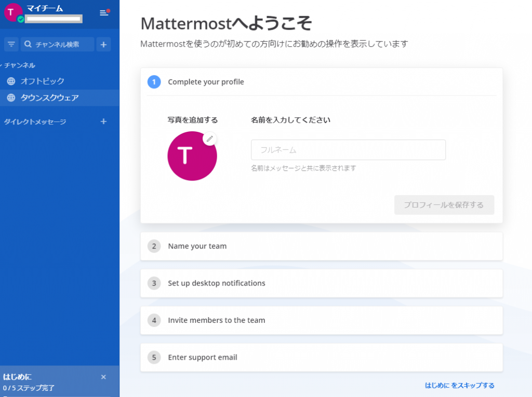532x397 pixels.
Task: Click the はじめに をスキップする link
Action: click(459, 386)
